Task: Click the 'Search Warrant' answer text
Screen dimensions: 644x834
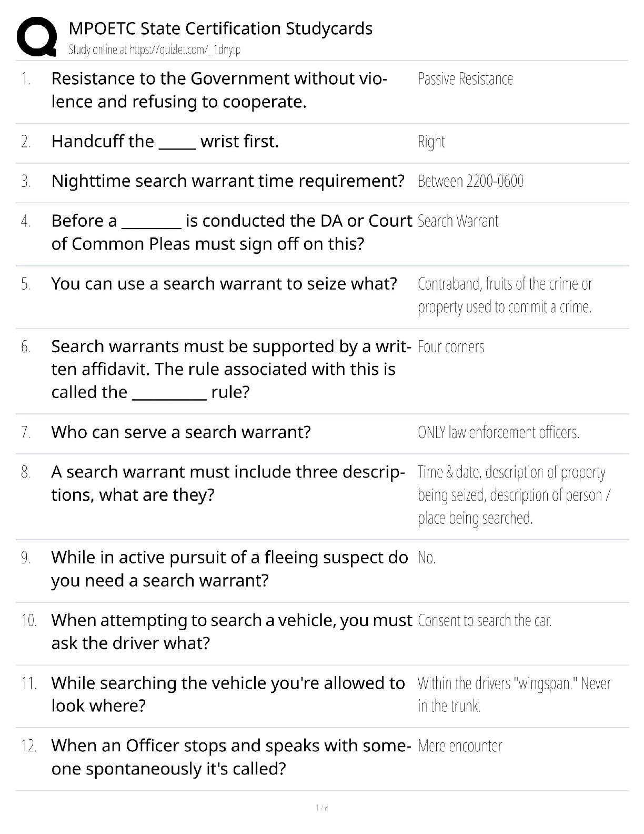Action: pyautogui.click(x=458, y=221)
